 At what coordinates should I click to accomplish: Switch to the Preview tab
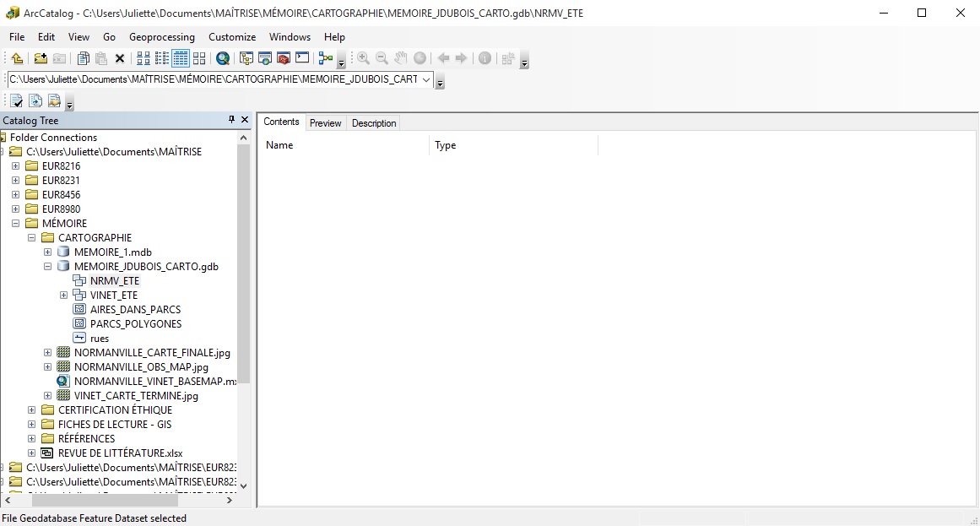pos(325,122)
